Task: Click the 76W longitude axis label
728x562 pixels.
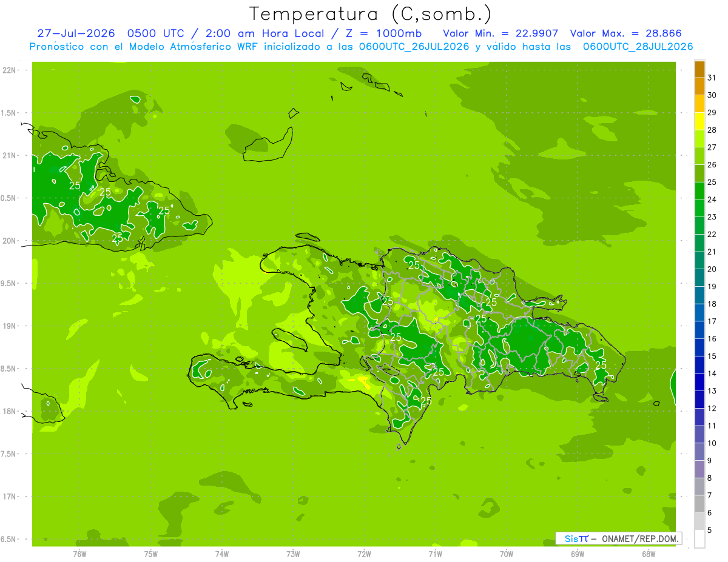Action: point(79,554)
